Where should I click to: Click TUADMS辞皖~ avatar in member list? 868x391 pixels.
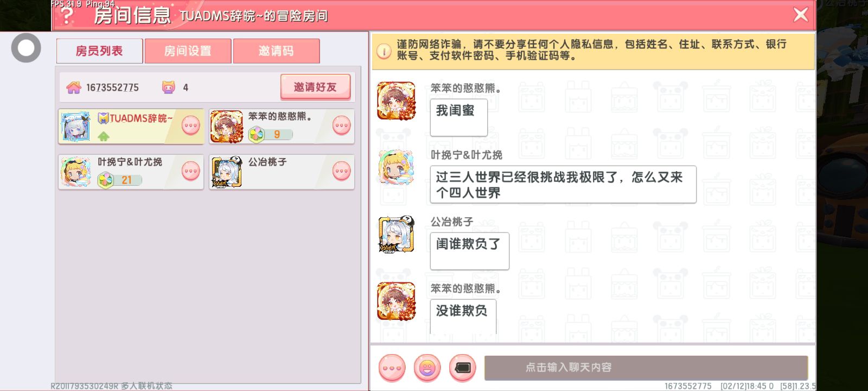pyautogui.click(x=76, y=127)
